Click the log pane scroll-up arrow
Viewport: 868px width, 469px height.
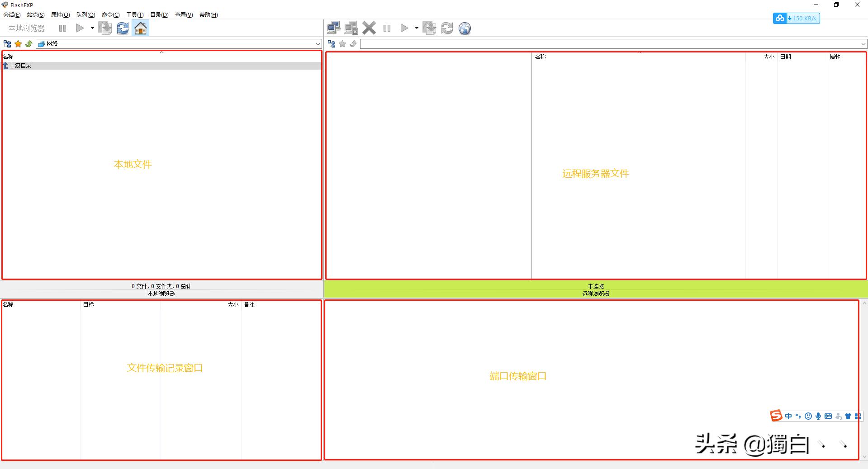pyautogui.click(x=864, y=303)
